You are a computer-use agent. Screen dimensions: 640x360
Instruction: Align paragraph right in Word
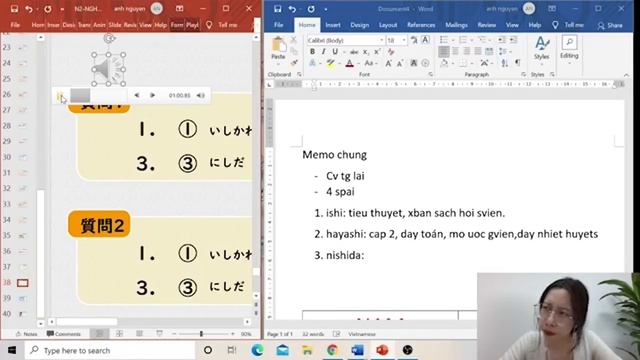coord(467,52)
